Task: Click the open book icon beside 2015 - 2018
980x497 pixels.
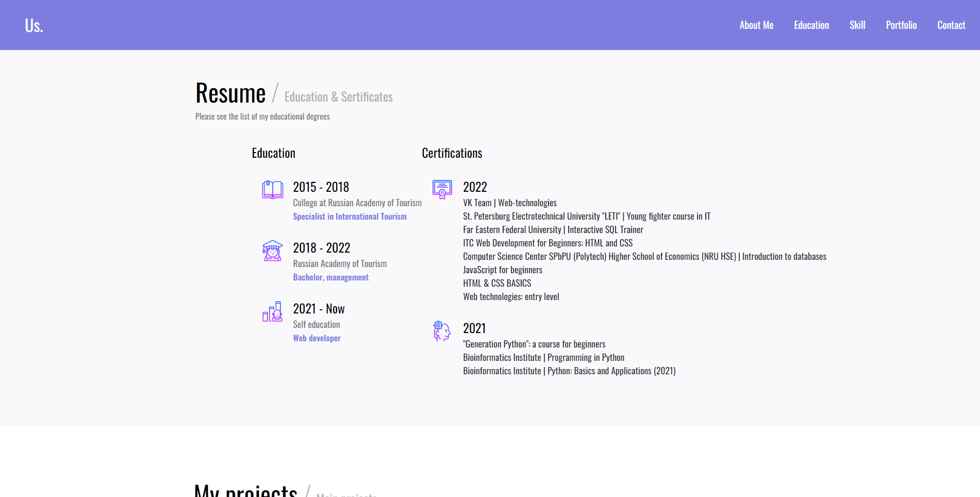Action: (272, 190)
